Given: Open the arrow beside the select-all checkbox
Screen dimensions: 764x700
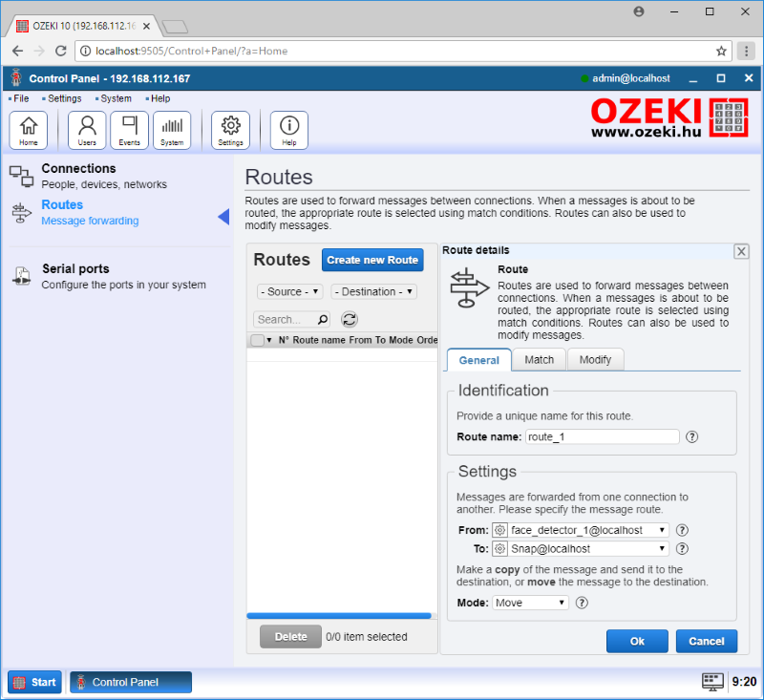Looking at the screenshot, I should point(269,340).
